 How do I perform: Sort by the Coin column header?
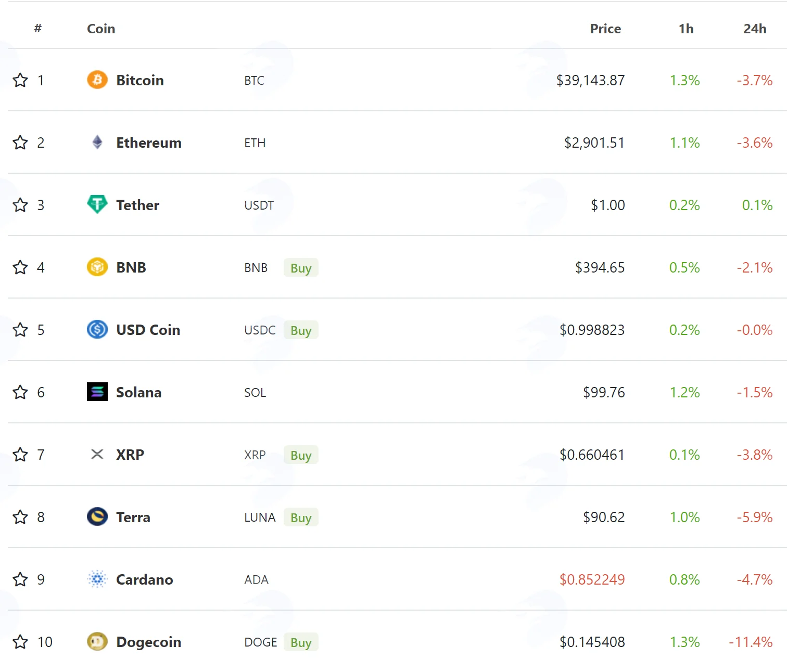tap(101, 29)
